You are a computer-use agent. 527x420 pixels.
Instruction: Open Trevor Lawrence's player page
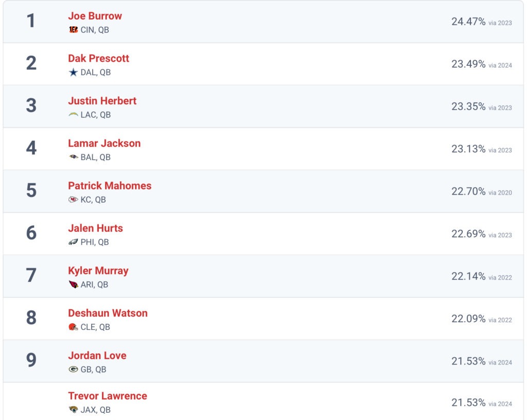click(x=107, y=396)
